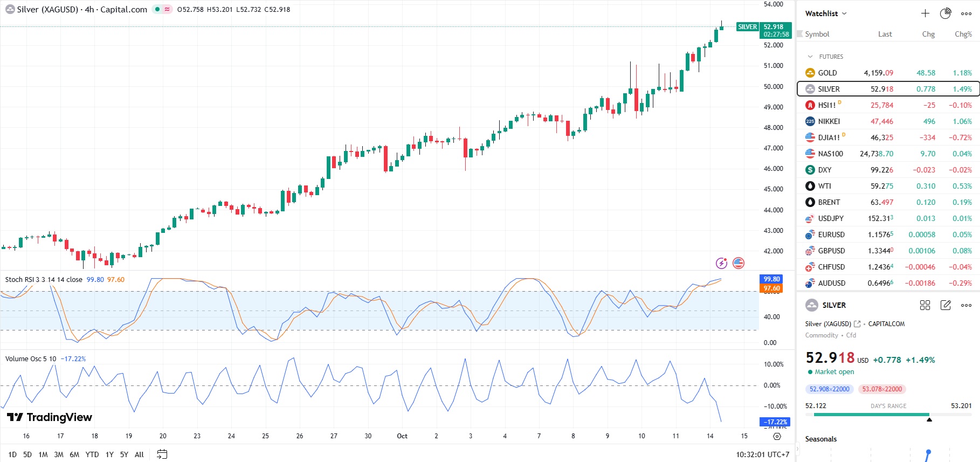980x462 pixels.
Task: Collapse the FUTURES section in watchlist
Action: [x=810, y=57]
